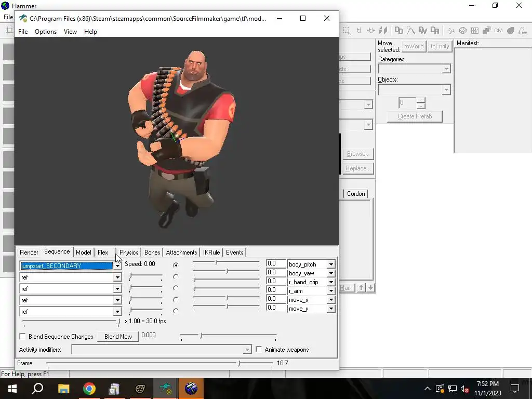The height and width of the screenshot is (399, 532).
Task: Toggle the CM collision models icon
Action: (x=498, y=31)
